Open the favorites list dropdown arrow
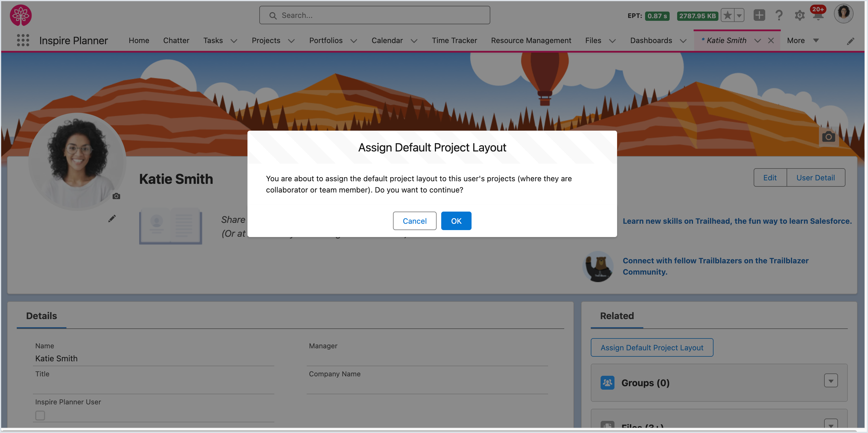The image size is (868, 433). [x=739, y=16]
